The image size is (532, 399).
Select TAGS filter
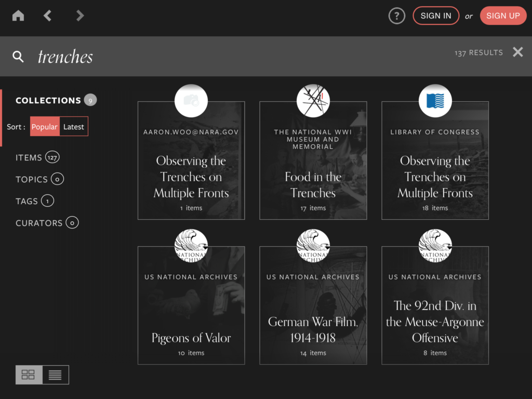[35, 201]
